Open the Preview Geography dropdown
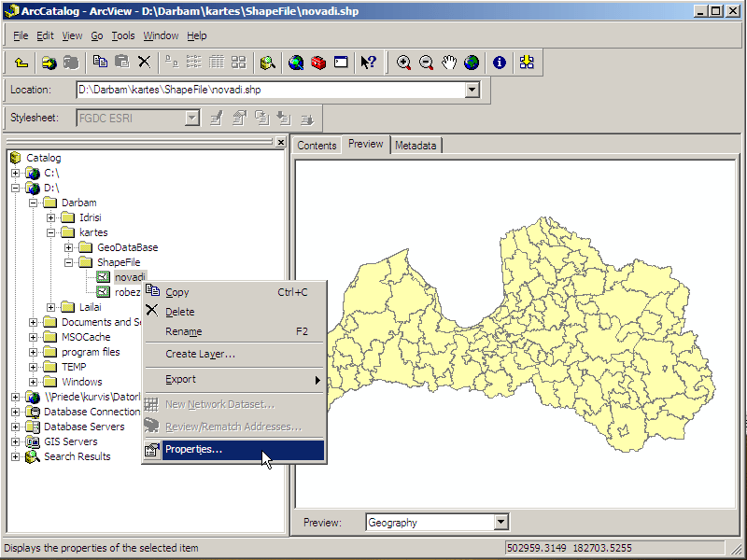 click(500, 522)
